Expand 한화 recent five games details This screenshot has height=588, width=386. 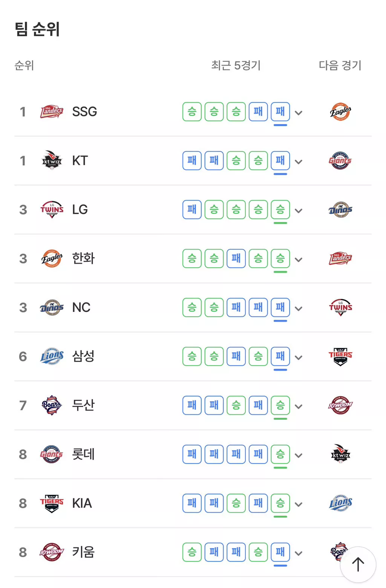(x=299, y=260)
